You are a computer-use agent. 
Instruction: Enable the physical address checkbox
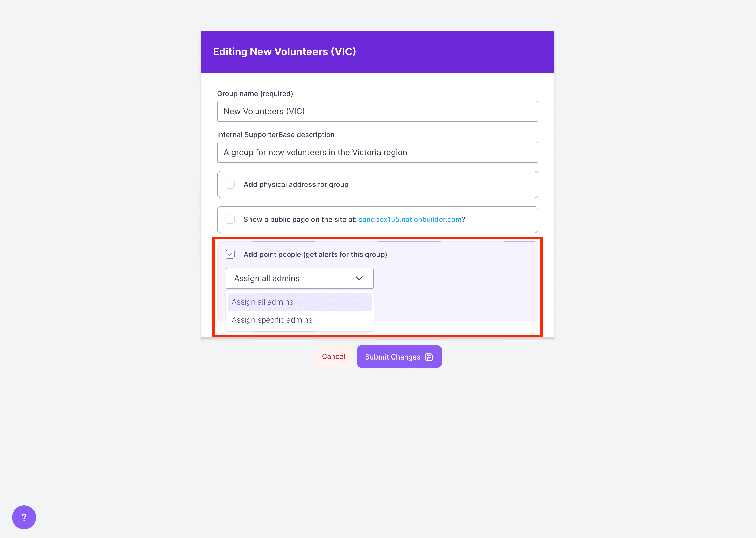click(230, 184)
